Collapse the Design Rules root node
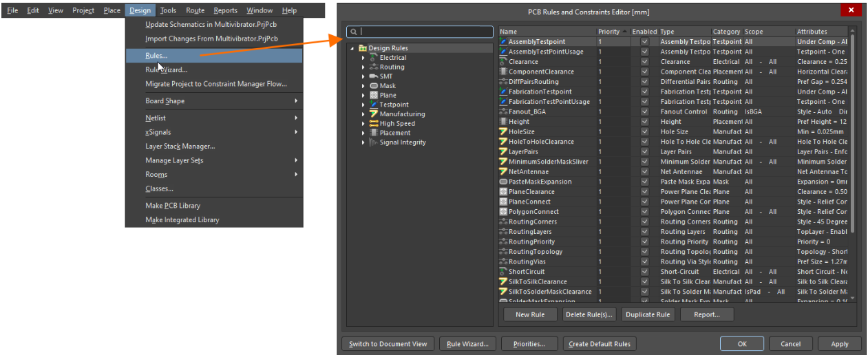868x355 pixels. click(x=352, y=48)
